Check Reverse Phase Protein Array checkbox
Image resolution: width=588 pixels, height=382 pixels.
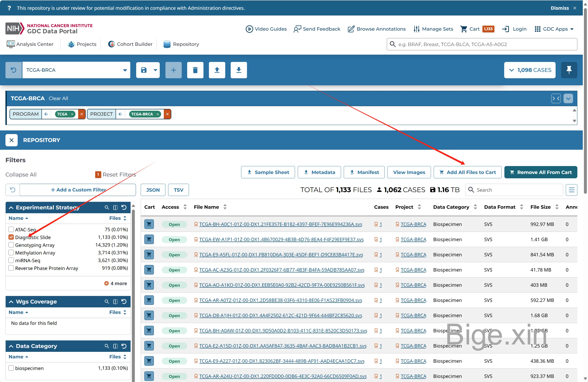tap(11, 268)
